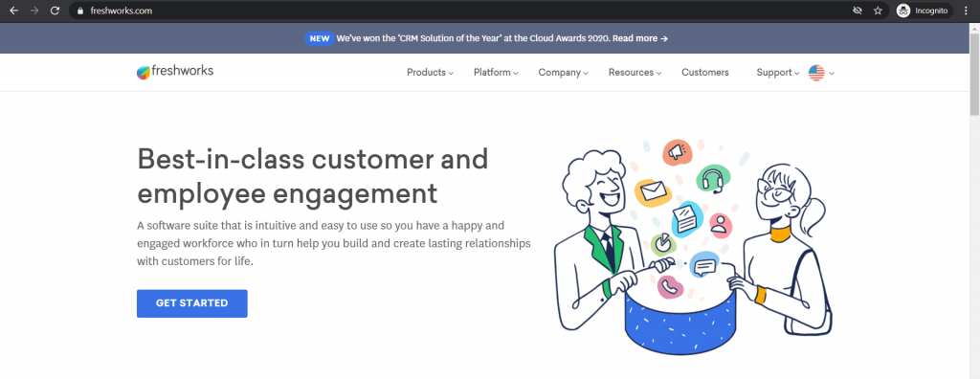The height and width of the screenshot is (379, 980).
Task: Click the blue document illustration icon
Action: (x=688, y=219)
